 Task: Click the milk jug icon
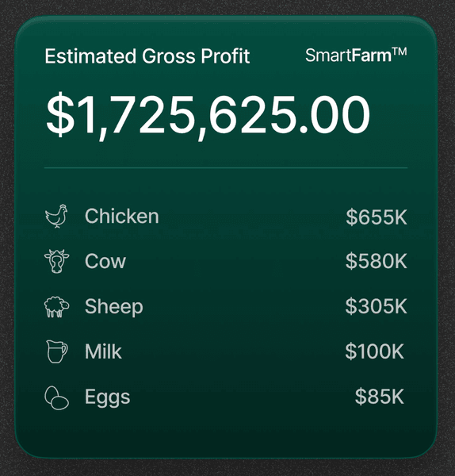tap(57, 351)
